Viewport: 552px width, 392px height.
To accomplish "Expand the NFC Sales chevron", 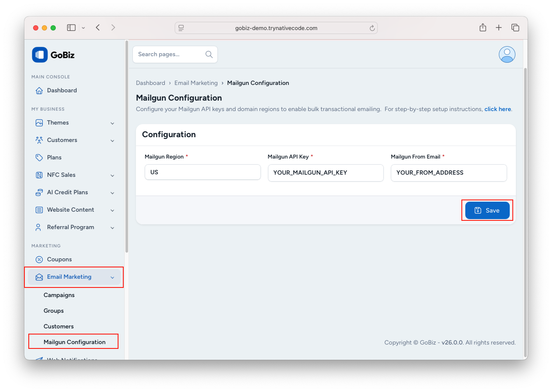I will tap(112, 176).
